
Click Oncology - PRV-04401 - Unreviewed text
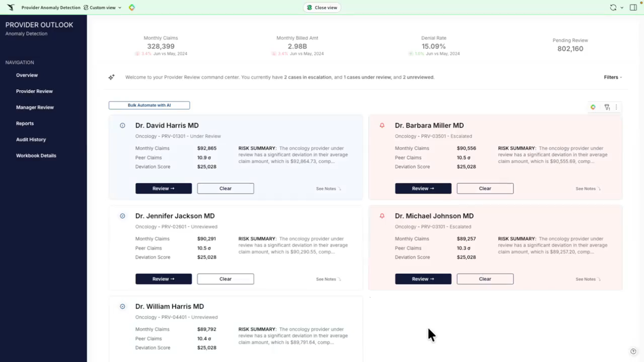[x=176, y=317]
